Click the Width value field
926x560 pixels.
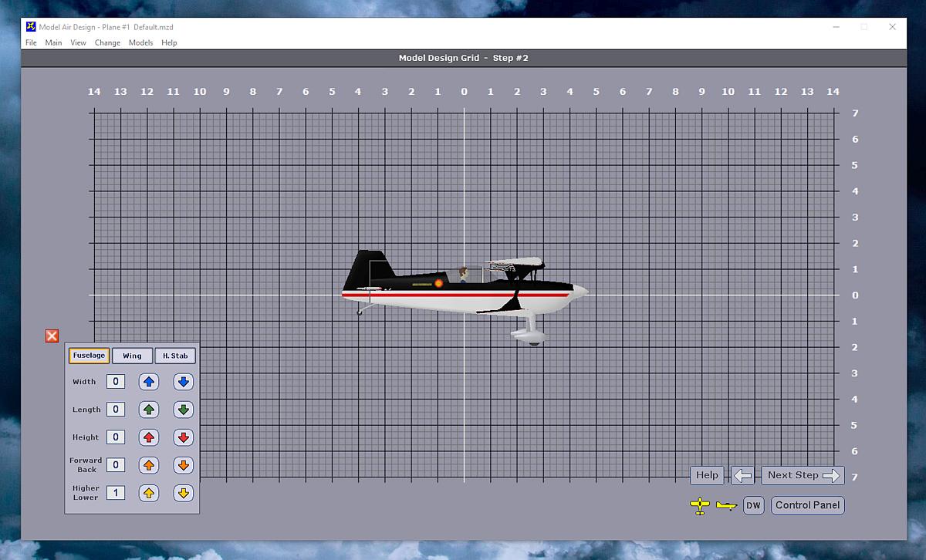click(x=116, y=382)
